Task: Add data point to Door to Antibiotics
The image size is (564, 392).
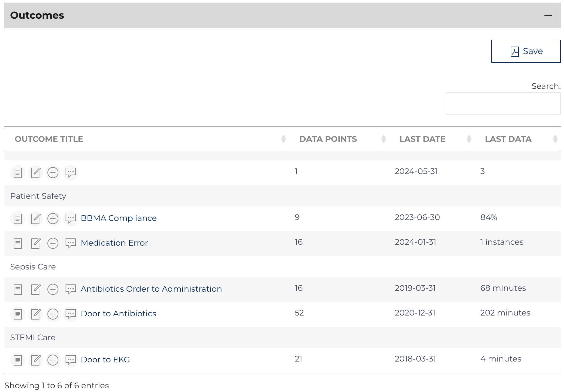Action: (53, 314)
